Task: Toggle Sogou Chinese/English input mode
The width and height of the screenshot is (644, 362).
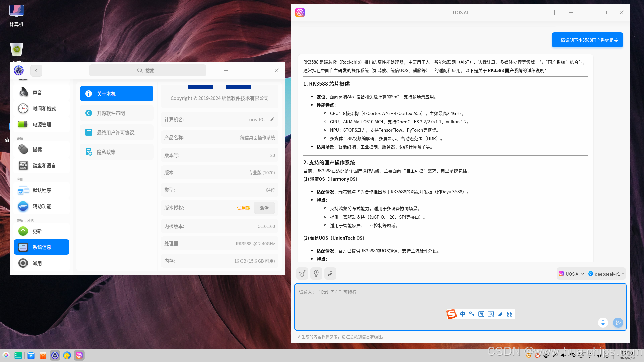Action: (x=463, y=314)
